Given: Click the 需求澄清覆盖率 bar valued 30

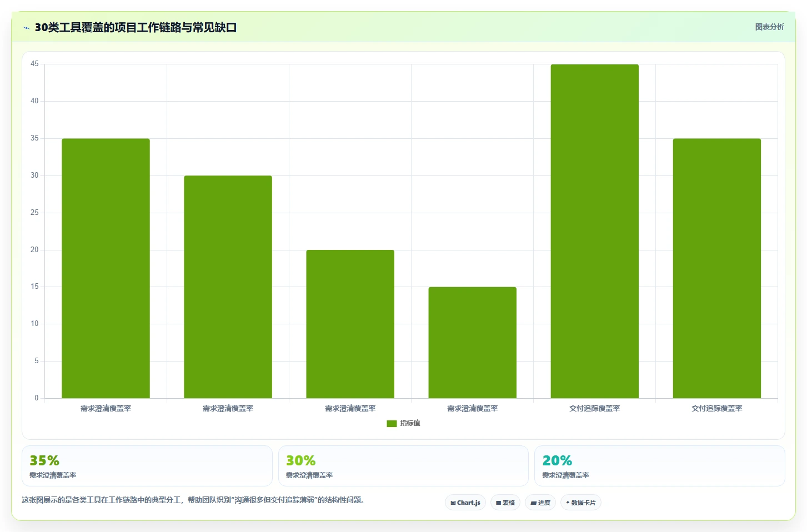Looking at the screenshot, I should [x=228, y=287].
